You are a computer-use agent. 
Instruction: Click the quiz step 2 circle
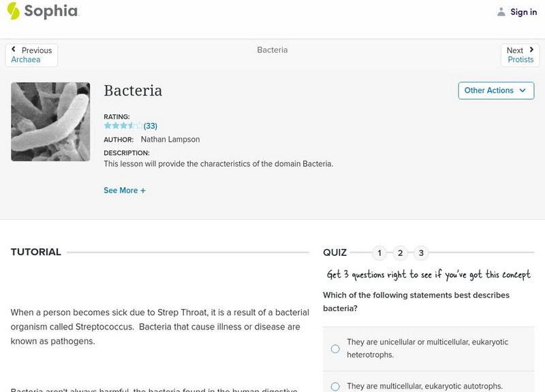point(400,252)
